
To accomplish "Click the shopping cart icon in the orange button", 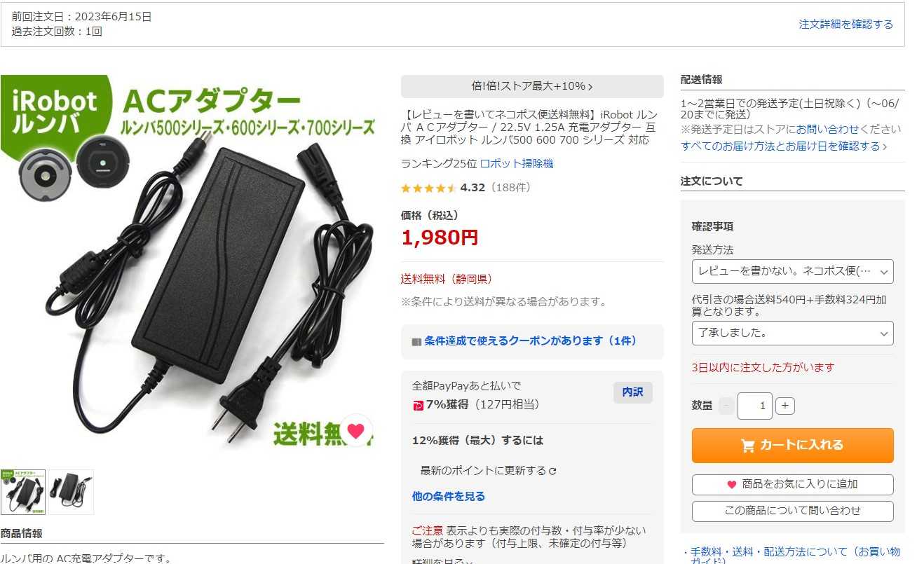I will (748, 446).
